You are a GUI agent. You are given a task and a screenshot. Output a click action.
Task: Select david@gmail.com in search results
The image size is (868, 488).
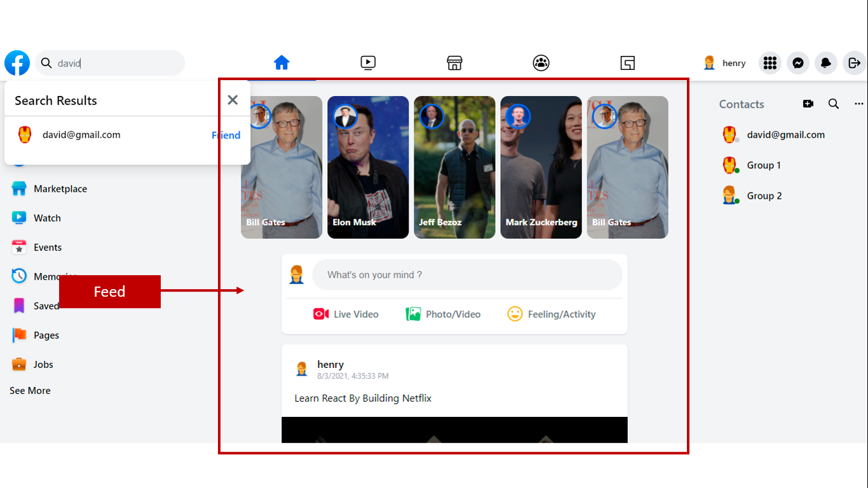pos(81,135)
